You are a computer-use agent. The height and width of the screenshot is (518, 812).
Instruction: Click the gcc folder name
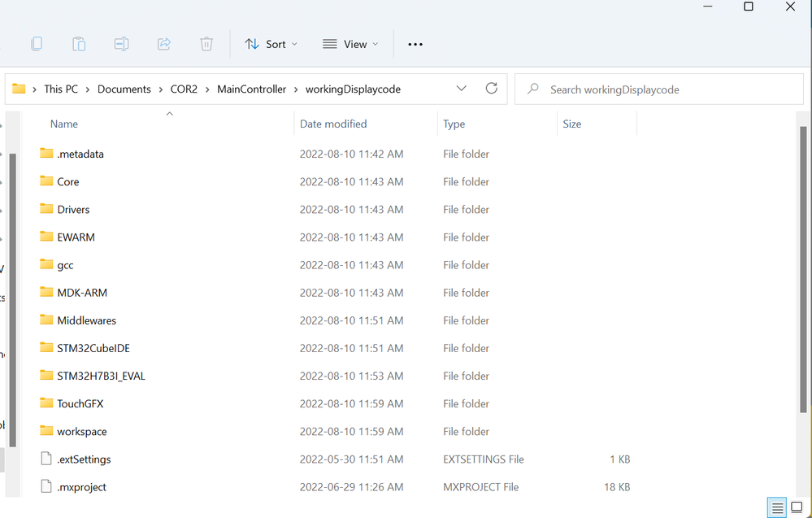point(65,265)
